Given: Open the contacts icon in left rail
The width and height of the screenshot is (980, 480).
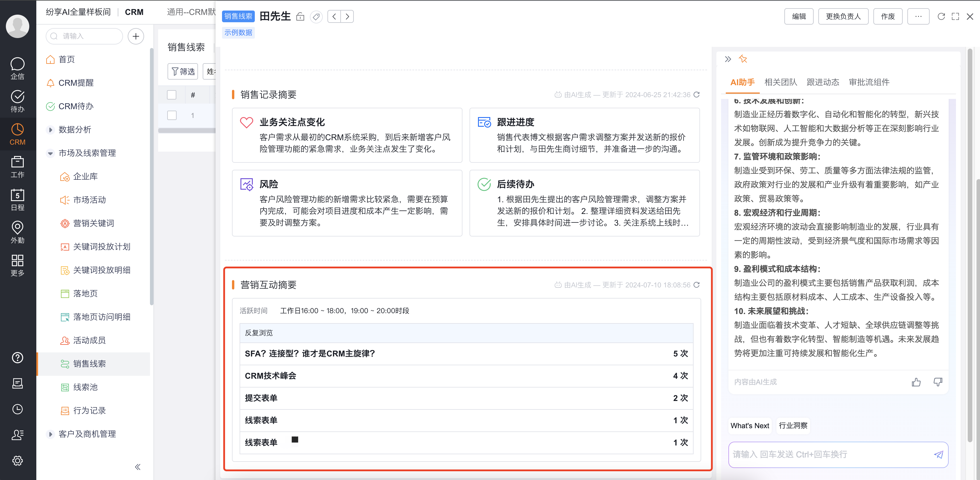Looking at the screenshot, I should pos(18,435).
